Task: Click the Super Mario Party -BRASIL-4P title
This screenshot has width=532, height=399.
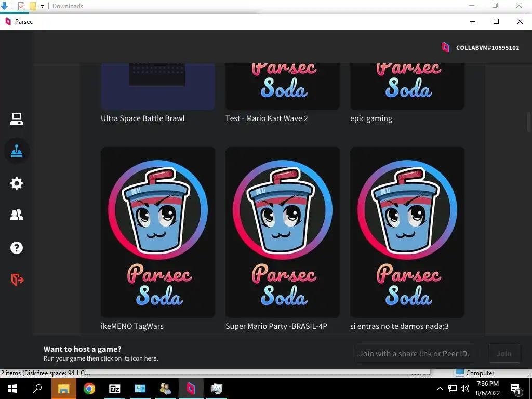Action: pos(276,326)
